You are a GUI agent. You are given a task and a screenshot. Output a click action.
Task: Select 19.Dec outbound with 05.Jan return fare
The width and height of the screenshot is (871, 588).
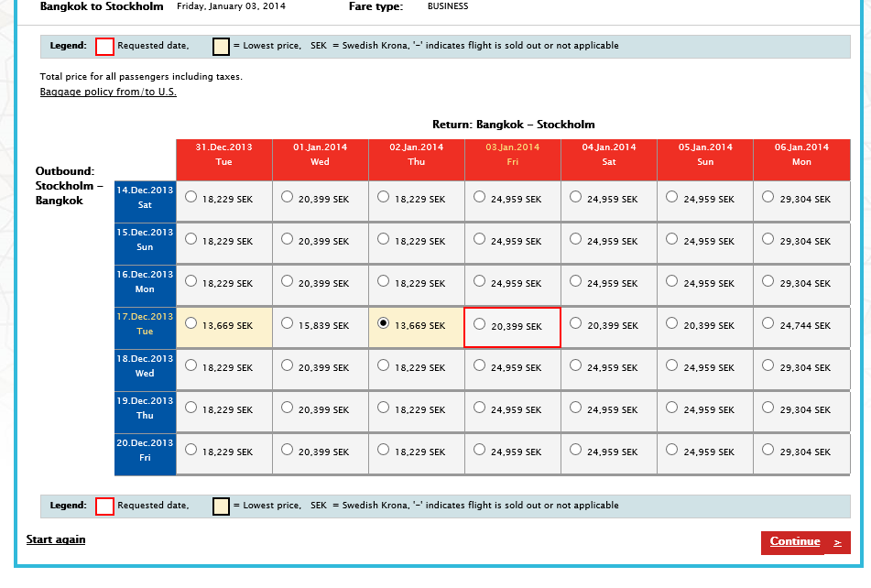coord(671,407)
